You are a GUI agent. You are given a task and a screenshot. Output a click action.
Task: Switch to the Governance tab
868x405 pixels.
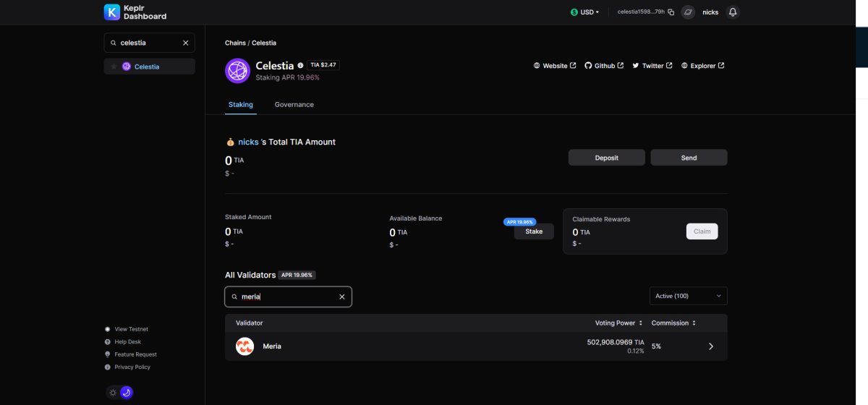pos(294,104)
